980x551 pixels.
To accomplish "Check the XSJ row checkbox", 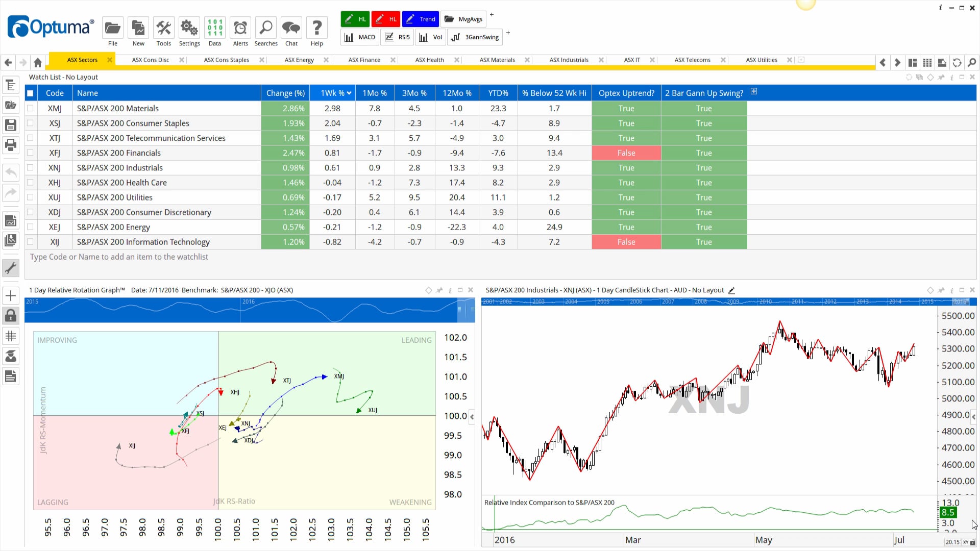I will 30,123.
